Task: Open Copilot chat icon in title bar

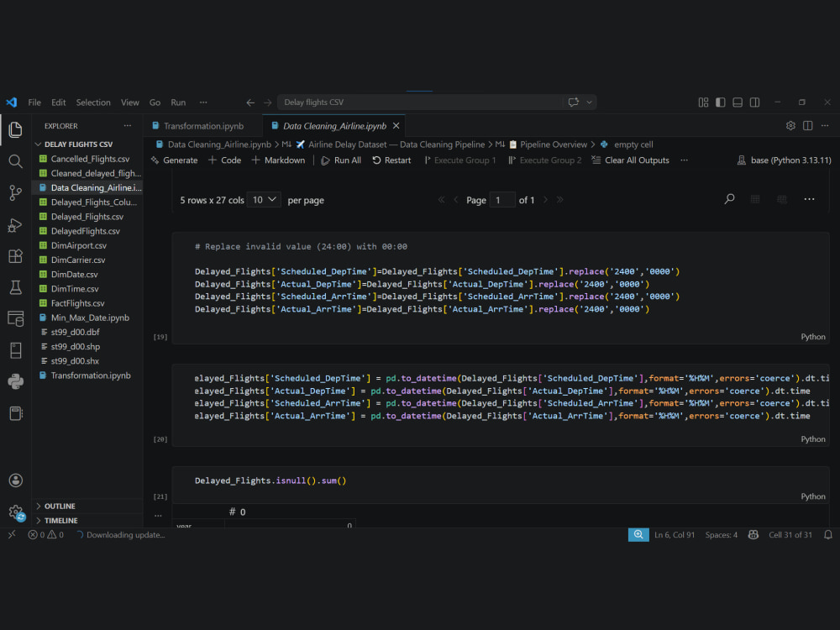Action: (573, 102)
